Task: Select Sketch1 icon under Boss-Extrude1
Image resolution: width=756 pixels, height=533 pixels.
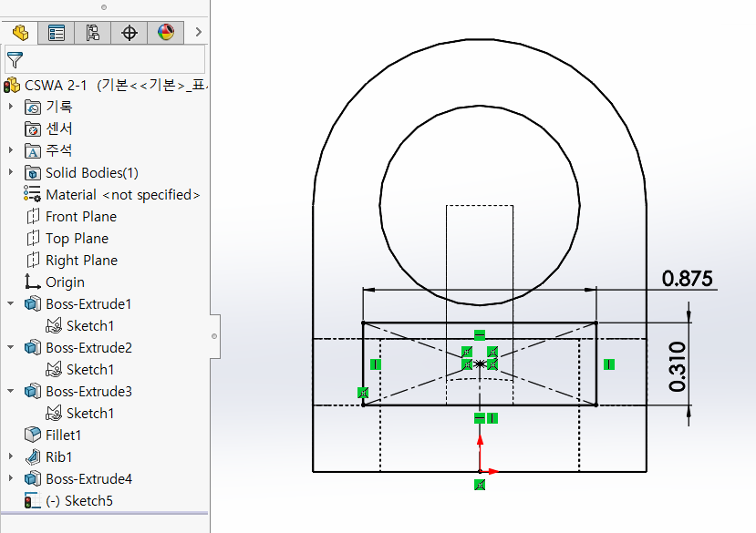Action: (54, 326)
